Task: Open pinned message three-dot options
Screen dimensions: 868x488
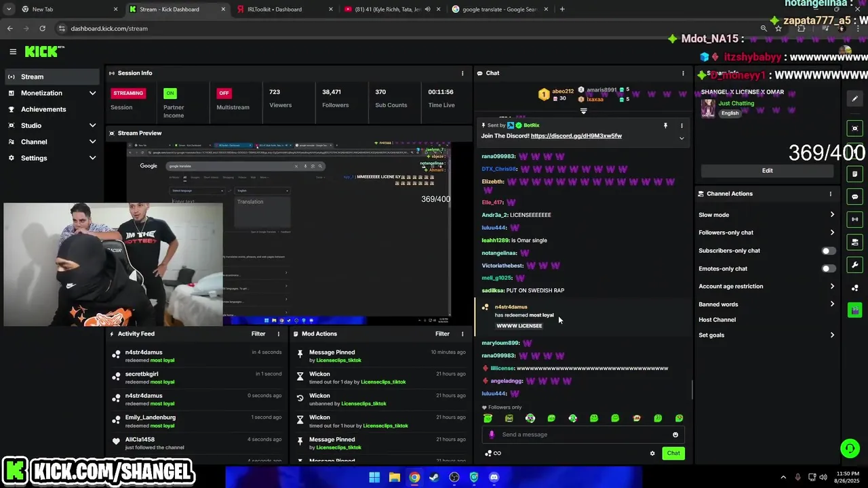Action: pos(682,125)
